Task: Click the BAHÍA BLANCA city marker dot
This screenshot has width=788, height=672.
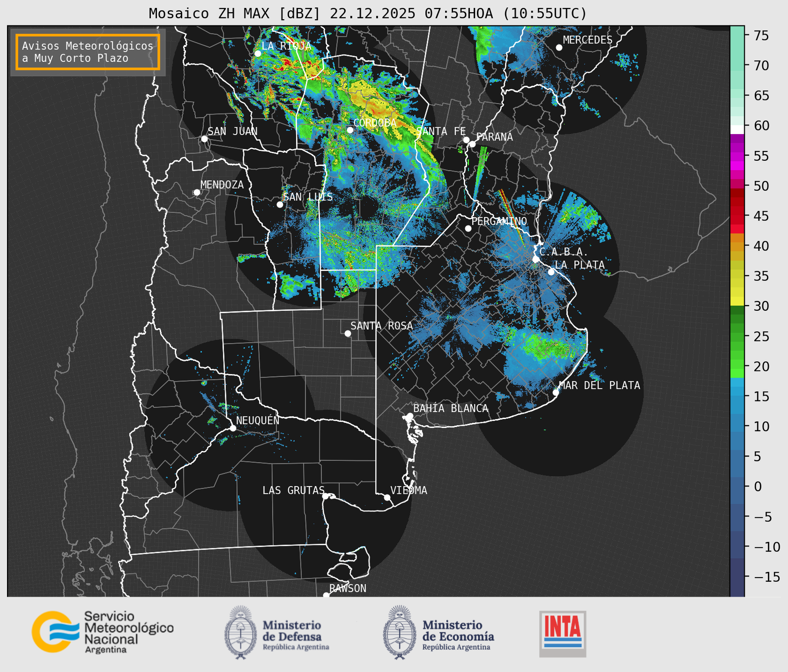Action: point(410,416)
